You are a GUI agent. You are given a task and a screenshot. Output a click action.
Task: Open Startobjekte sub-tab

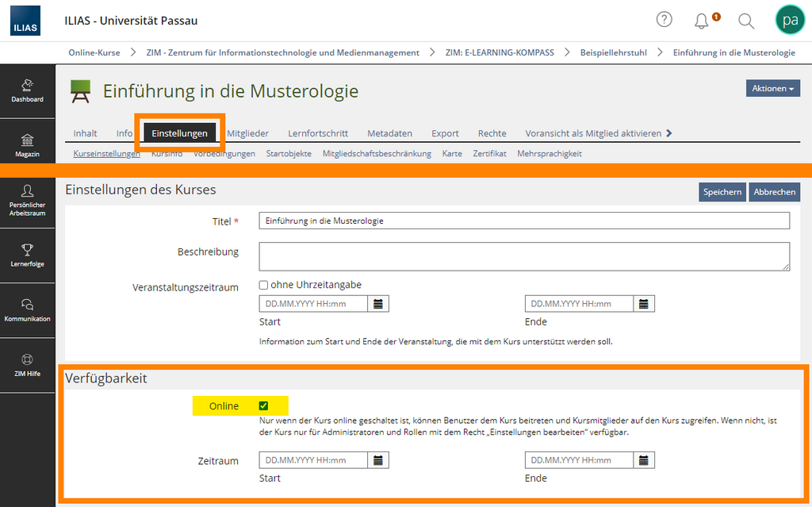pyautogui.click(x=289, y=153)
